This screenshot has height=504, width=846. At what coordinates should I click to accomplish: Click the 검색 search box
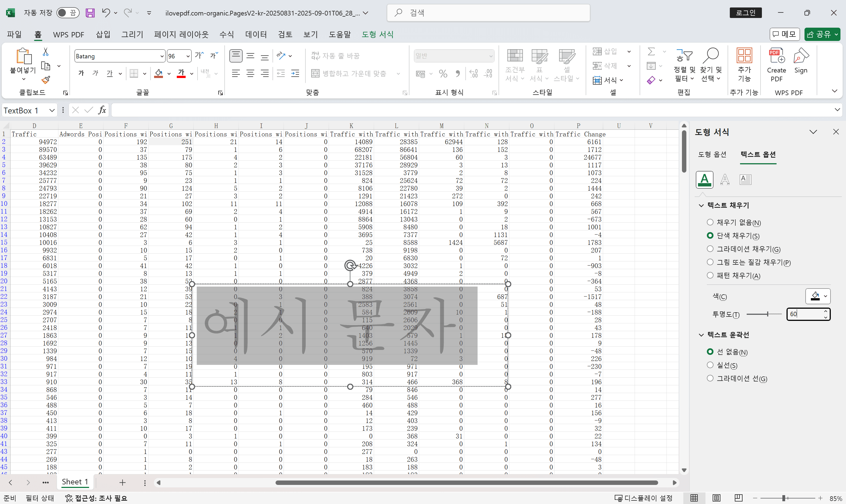point(488,13)
